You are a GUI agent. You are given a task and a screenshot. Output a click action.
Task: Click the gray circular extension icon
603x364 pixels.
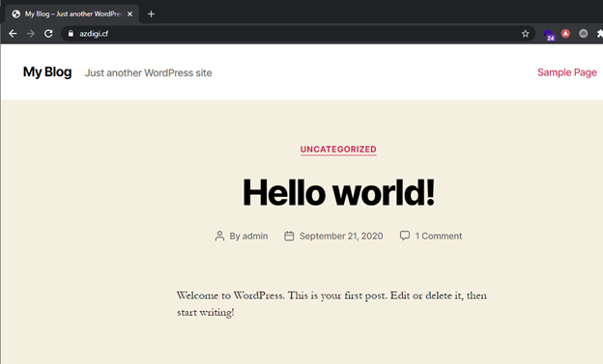583,34
